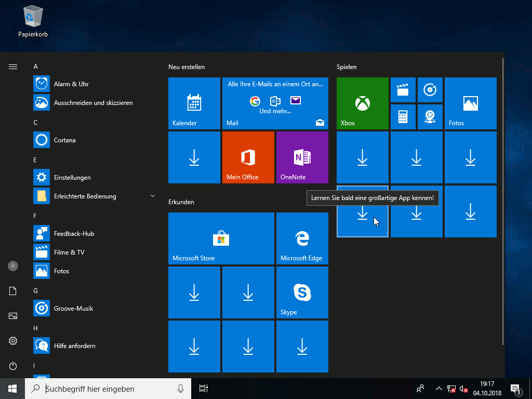Click the Mein Office tile

coord(248,157)
